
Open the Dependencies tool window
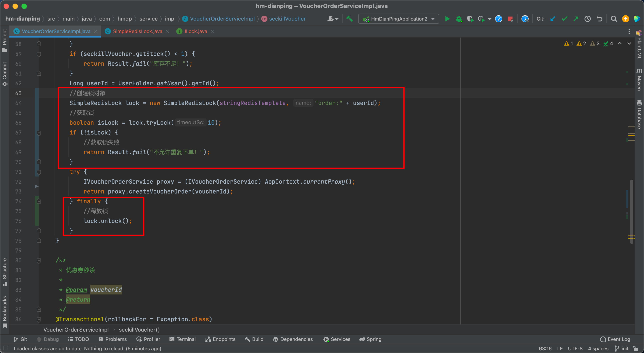click(x=293, y=339)
